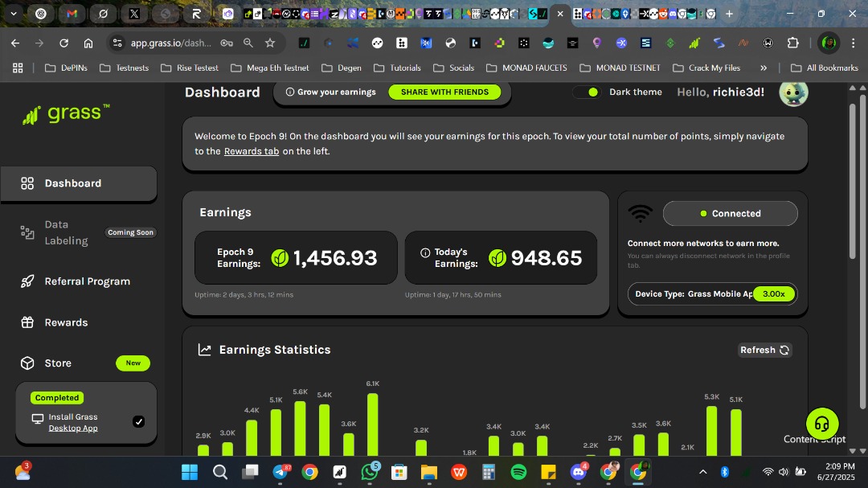Viewport: 868px width, 488px height.
Task: Click the Rewards gift box icon
Action: click(x=27, y=322)
